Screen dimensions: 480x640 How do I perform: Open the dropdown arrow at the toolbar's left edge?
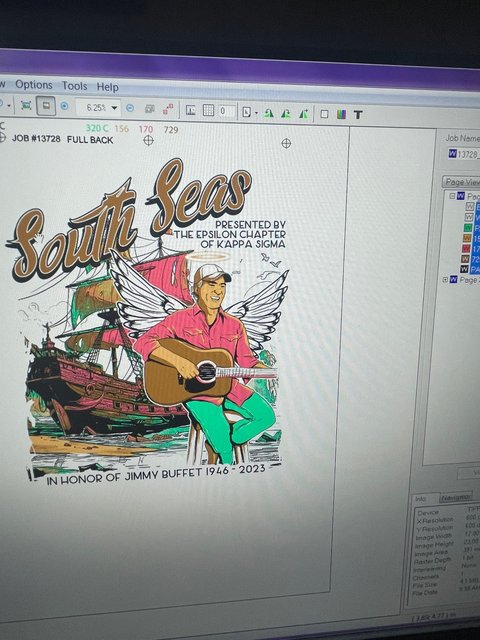click(9, 105)
